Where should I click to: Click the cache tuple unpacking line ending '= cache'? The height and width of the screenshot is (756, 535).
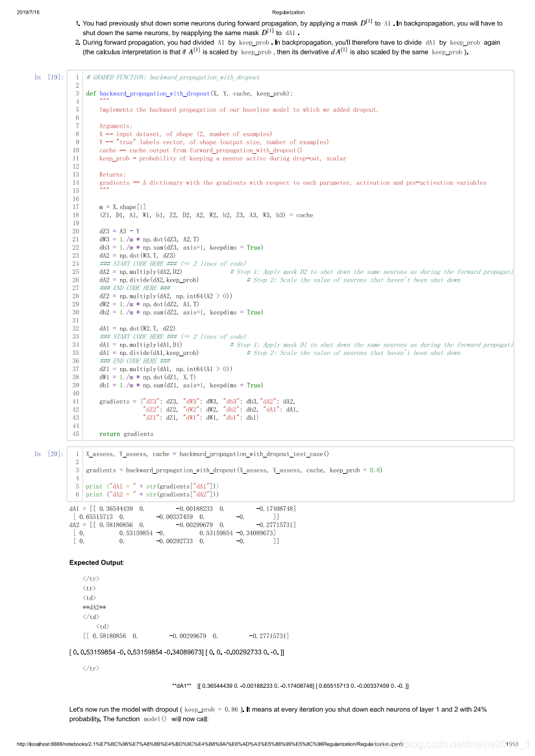[206, 215]
